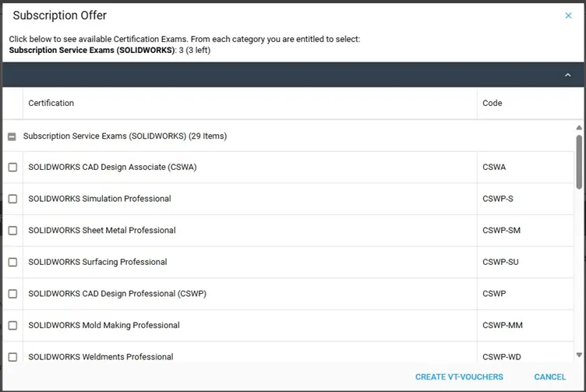Close the Subscription Offer dialog
The width and height of the screenshot is (586, 392).
(x=568, y=16)
